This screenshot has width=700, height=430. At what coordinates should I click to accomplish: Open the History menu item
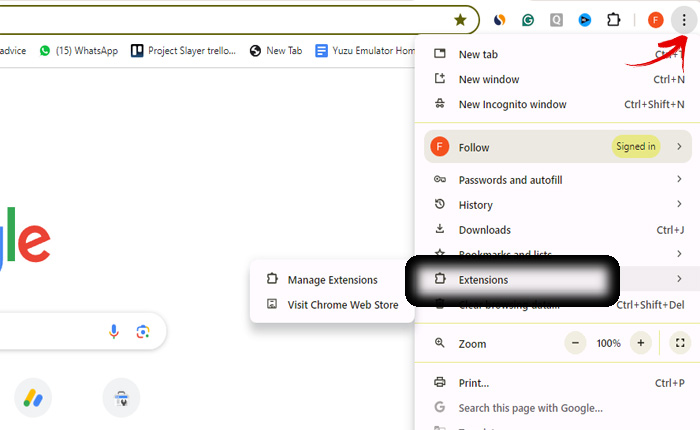(557, 205)
